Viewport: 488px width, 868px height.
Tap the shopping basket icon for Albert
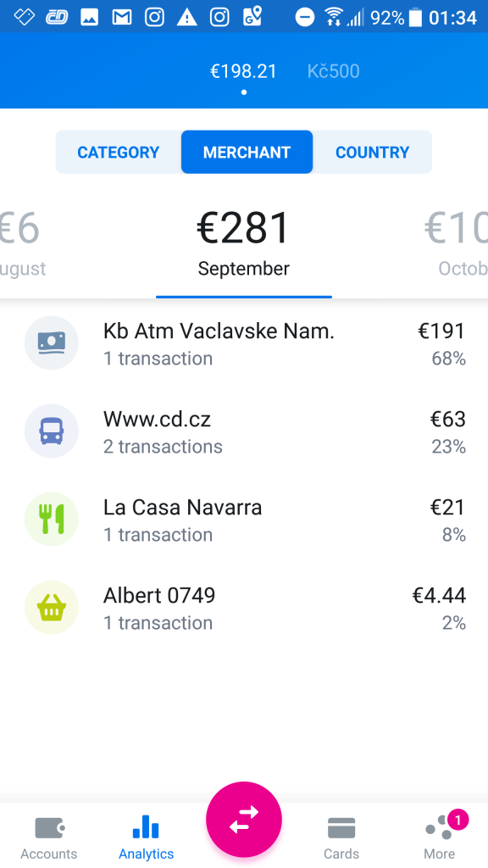[52, 607]
